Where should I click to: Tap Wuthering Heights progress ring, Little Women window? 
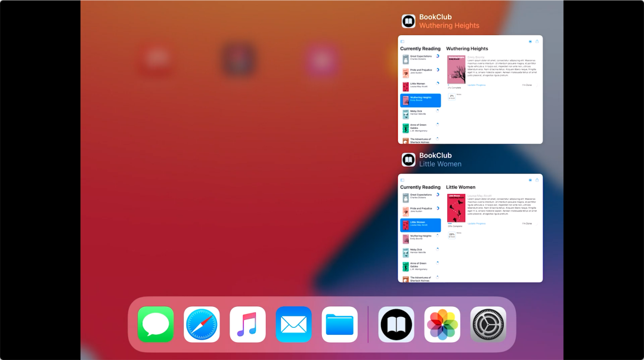tap(438, 235)
